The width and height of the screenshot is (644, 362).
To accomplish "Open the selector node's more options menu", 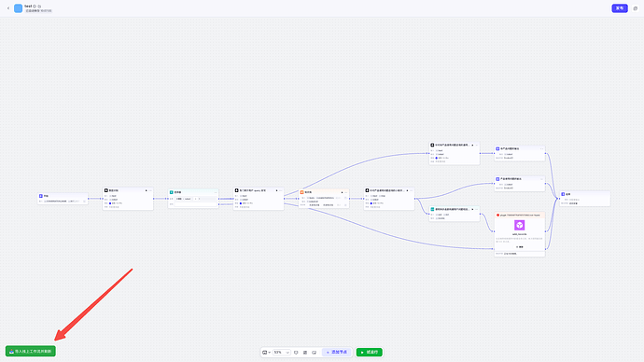I will [216, 192].
